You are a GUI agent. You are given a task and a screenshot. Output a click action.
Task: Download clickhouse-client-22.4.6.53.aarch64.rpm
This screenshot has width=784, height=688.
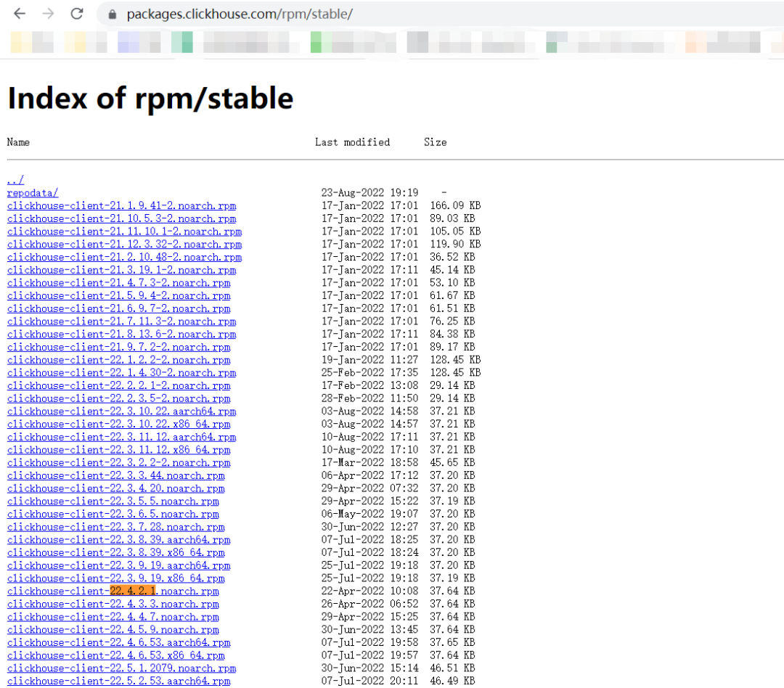click(x=119, y=642)
